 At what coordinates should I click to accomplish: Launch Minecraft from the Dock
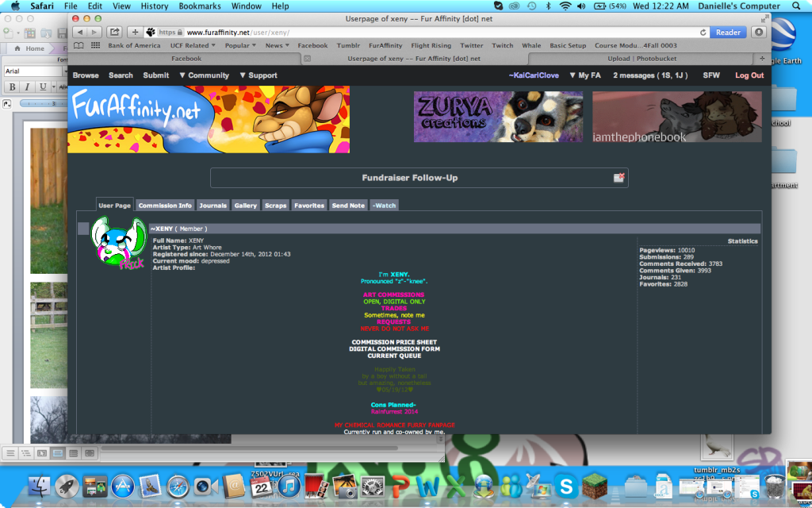coord(594,485)
